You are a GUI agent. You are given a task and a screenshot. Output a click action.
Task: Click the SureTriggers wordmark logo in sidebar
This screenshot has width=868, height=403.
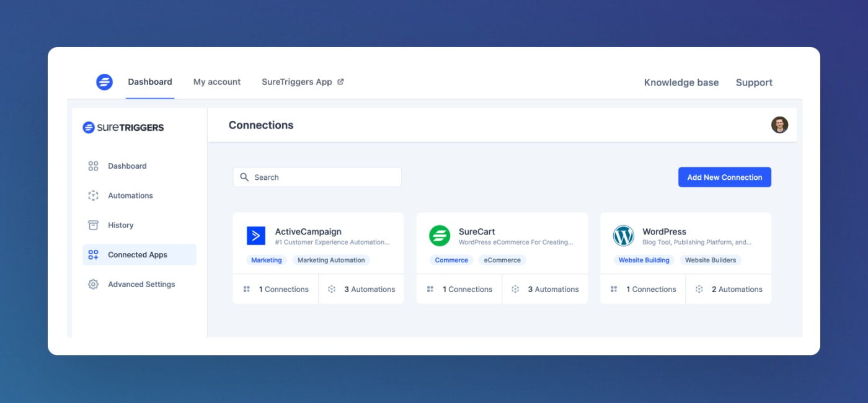click(123, 128)
